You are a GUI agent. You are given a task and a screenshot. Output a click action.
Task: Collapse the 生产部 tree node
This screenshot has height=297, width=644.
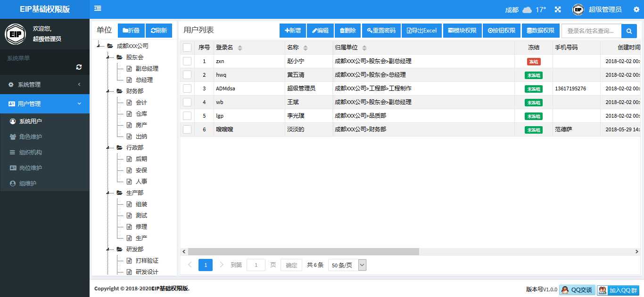click(107, 193)
